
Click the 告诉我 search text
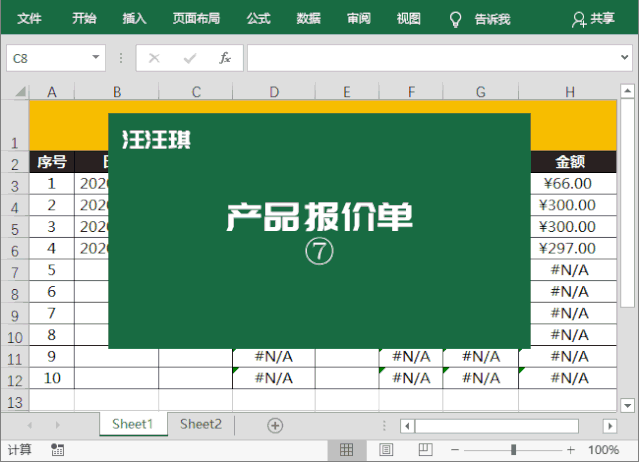(492, 19)
